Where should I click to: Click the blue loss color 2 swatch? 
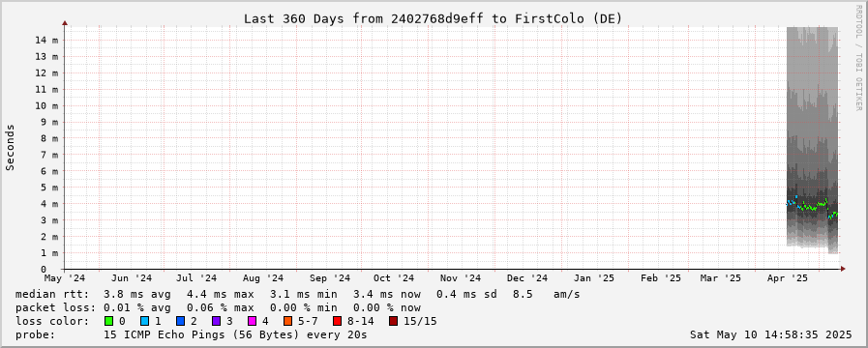[180, 321]
